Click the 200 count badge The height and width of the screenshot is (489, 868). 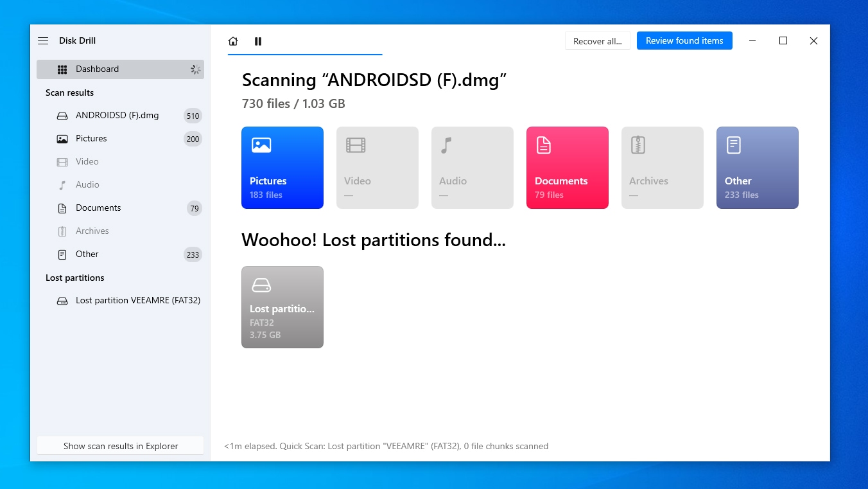click(193, 139)
